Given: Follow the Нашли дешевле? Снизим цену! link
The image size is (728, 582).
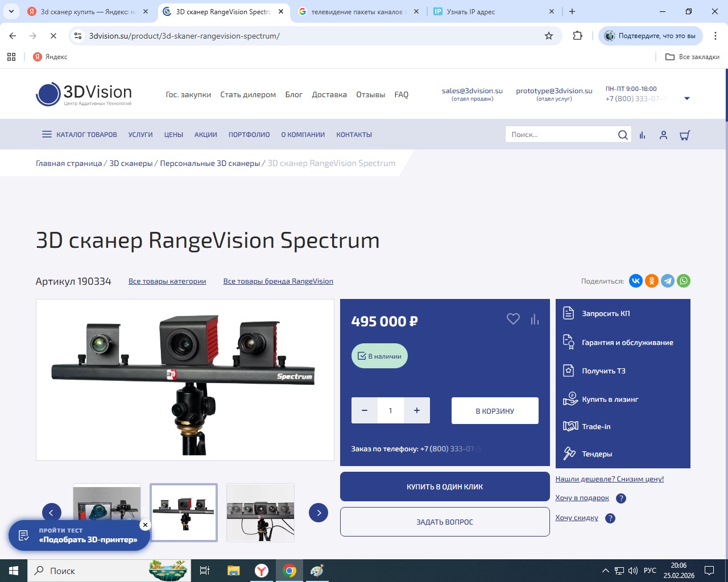Looking at the screenshot, I should coord(610,479).
